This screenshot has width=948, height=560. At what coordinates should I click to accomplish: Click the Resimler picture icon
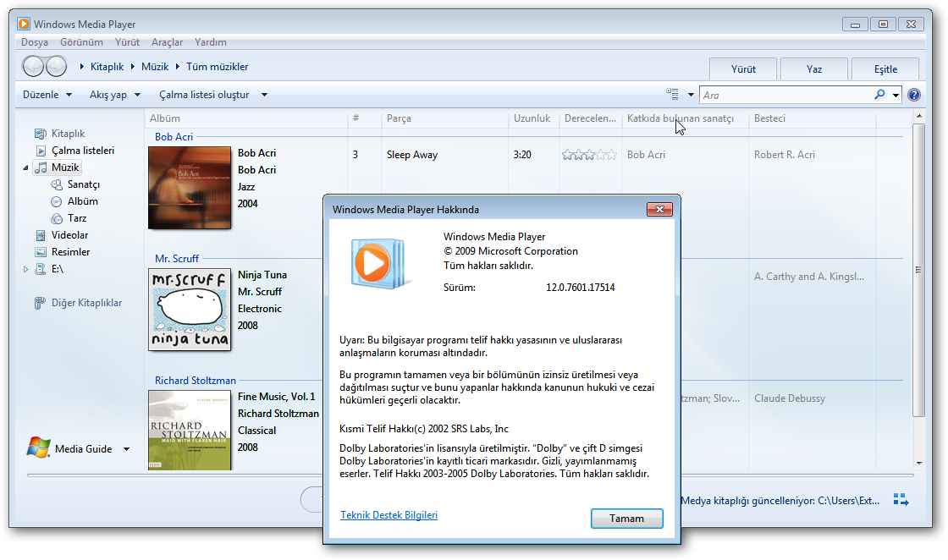(41, 252)
